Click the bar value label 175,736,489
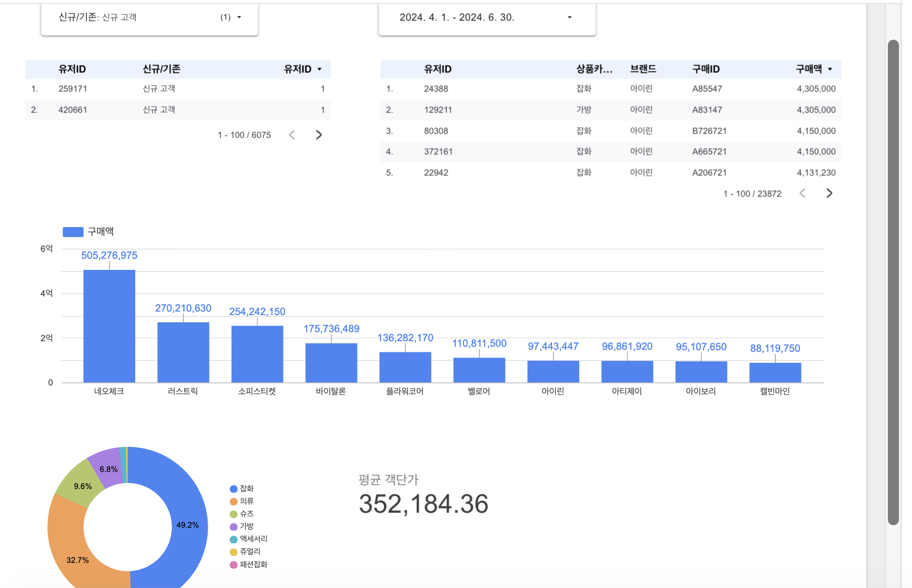 [x=331, y=329]
